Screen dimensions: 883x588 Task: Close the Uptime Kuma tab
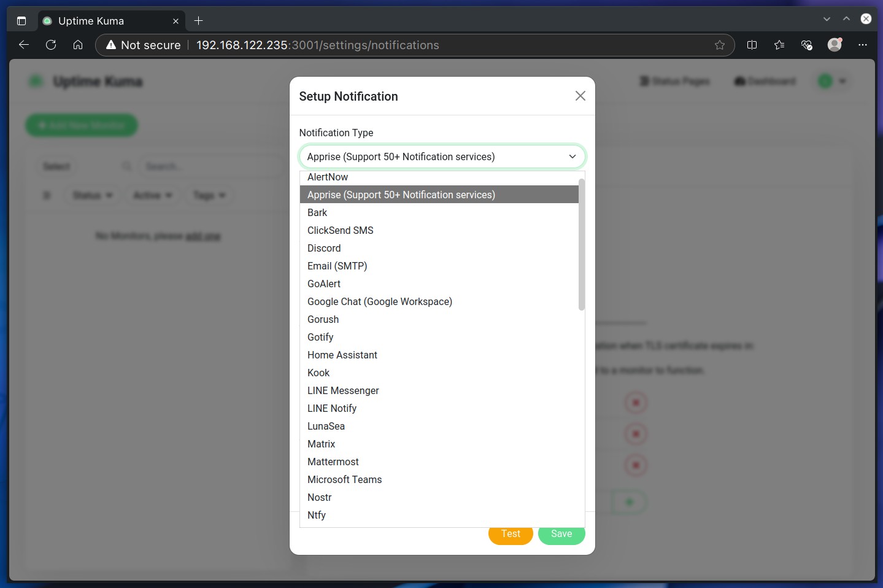[175, 21]
